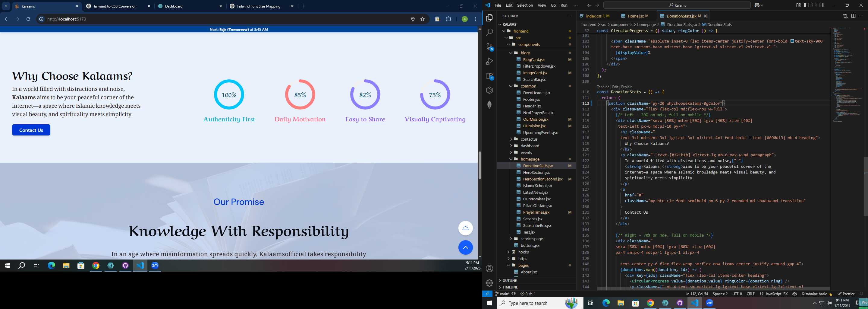
Task: Open the Run and Debug view
Action: pyautogui.click(x=489, y=61)
